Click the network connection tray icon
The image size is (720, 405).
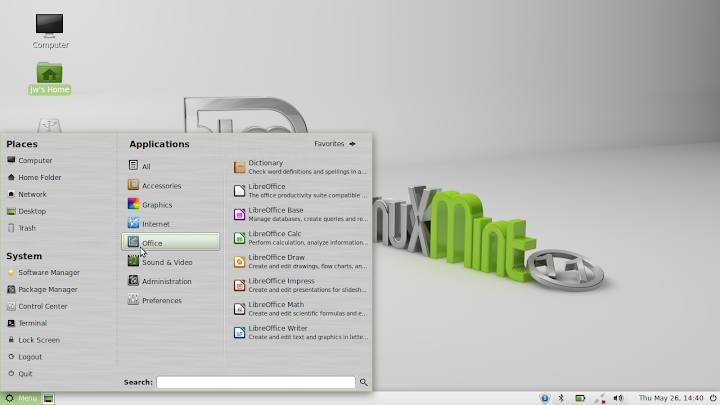point(600,398)
